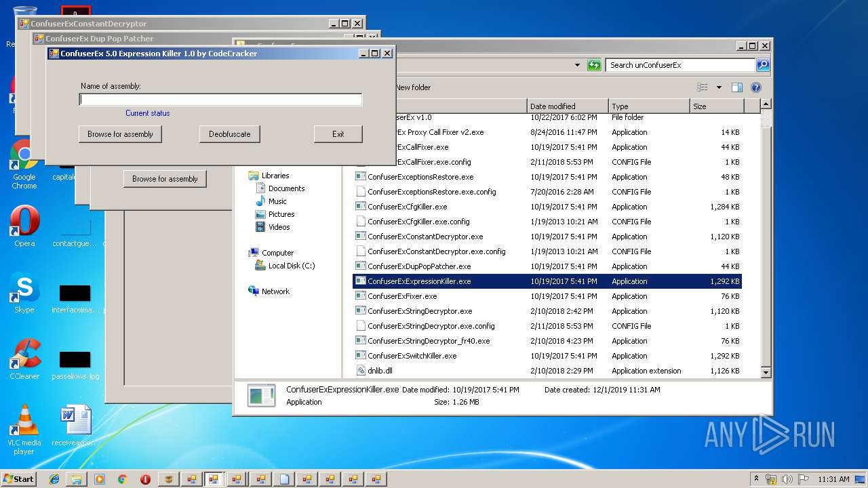
Task: Click the Start button
Action: click(18, 479)
